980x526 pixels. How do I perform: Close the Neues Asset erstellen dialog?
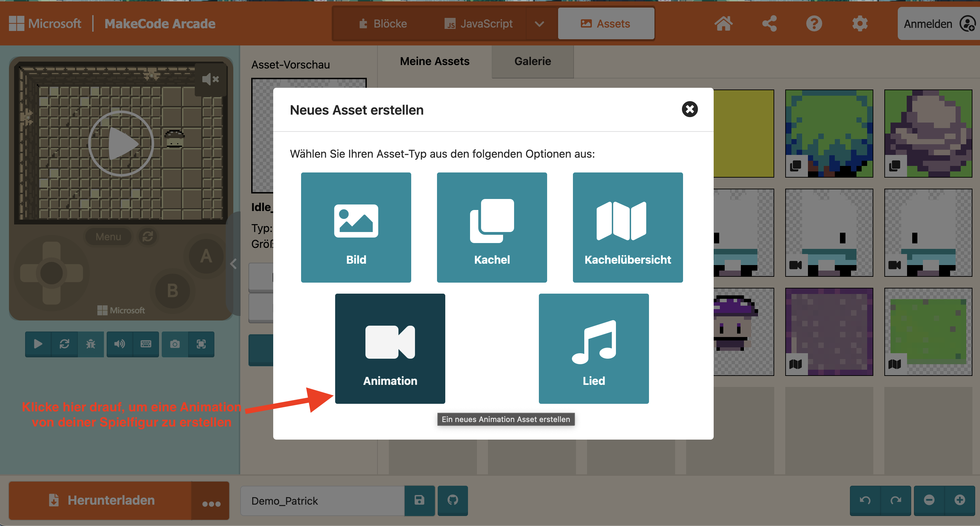pos(689,109)
